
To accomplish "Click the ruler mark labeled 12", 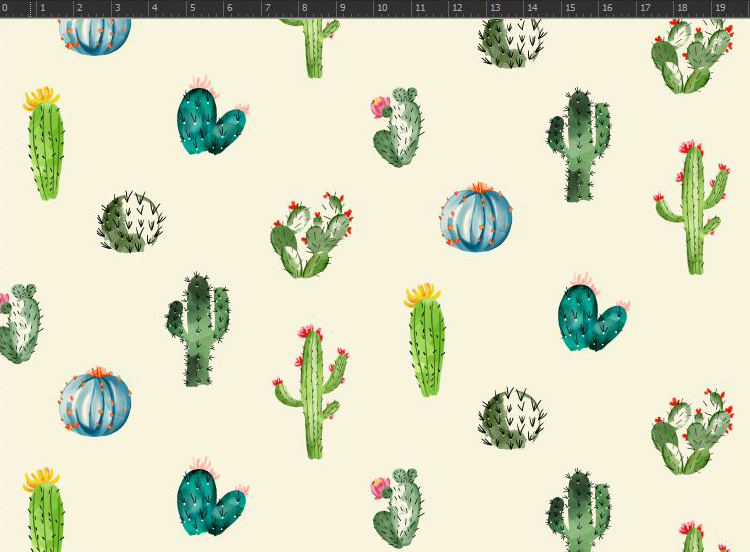I will point(457,8).
